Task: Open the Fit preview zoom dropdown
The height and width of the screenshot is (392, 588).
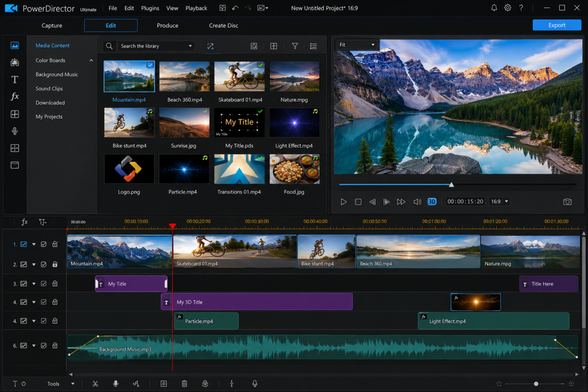Action: pyautogui.click(x=357, y=45)
